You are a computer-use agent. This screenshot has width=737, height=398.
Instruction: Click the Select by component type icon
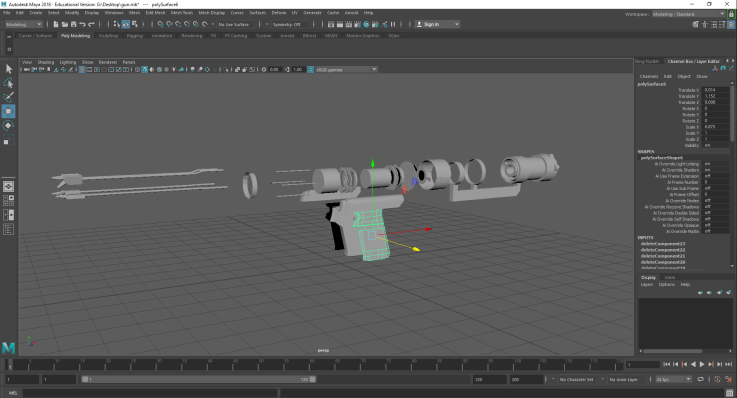click(x=135, y=24)
